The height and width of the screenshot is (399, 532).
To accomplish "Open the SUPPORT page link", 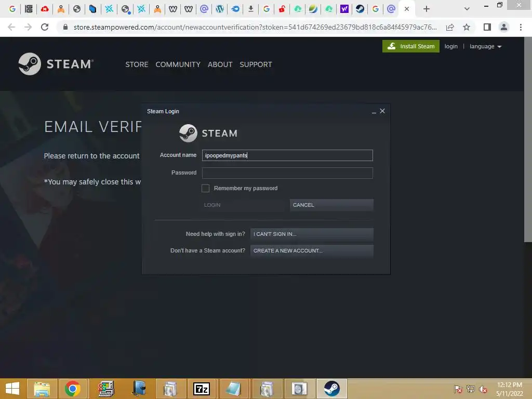I will (x=256, y=64).
